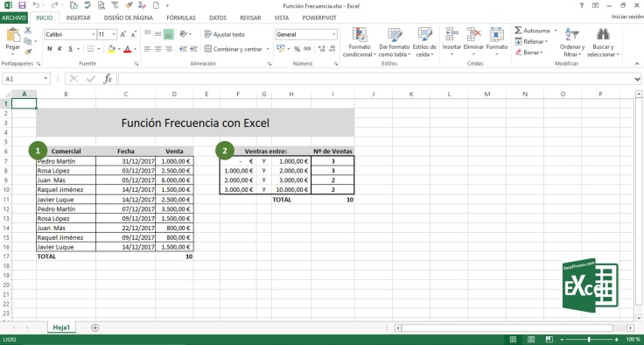Create a new blank document from the quick access toolbar
Image resolution: width=644 pixels, height=345 pixels.
(x=156, y=5)
